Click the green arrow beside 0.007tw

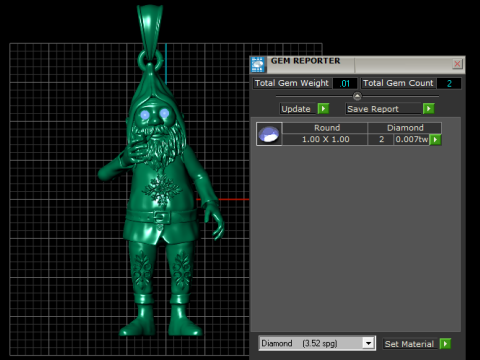click(435, 139)
